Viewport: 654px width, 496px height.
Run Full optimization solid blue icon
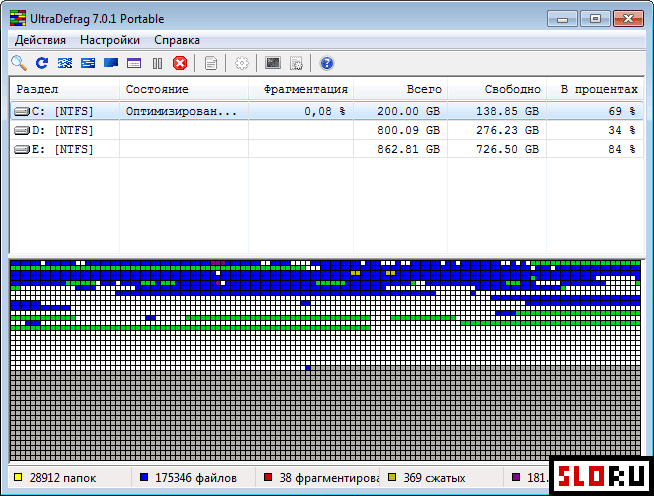111,63
